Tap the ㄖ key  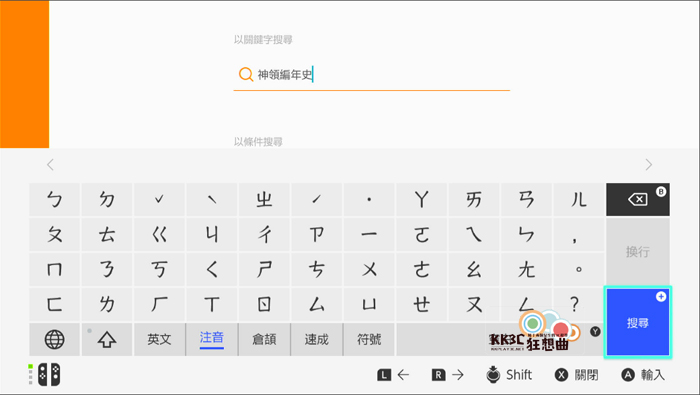tap(264, 304)
